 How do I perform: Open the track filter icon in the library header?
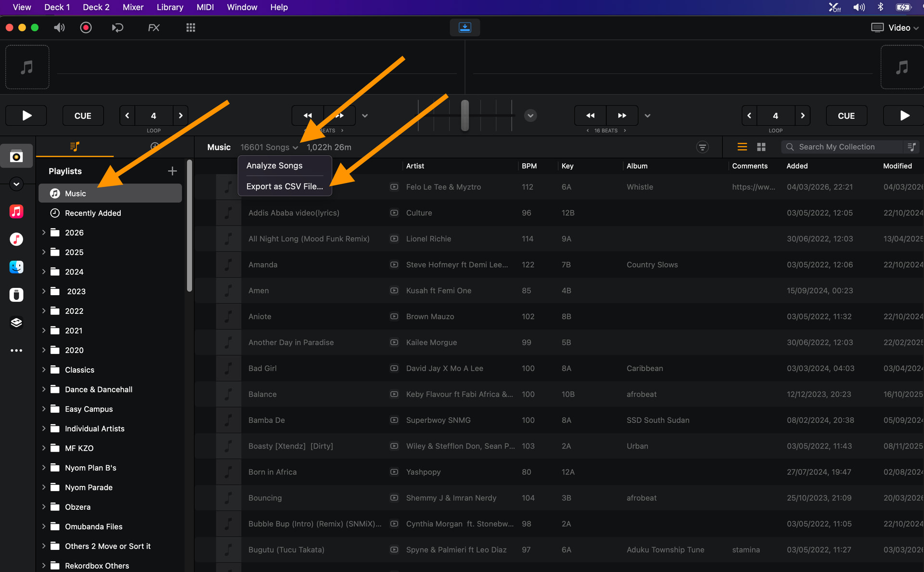point(702,147)
